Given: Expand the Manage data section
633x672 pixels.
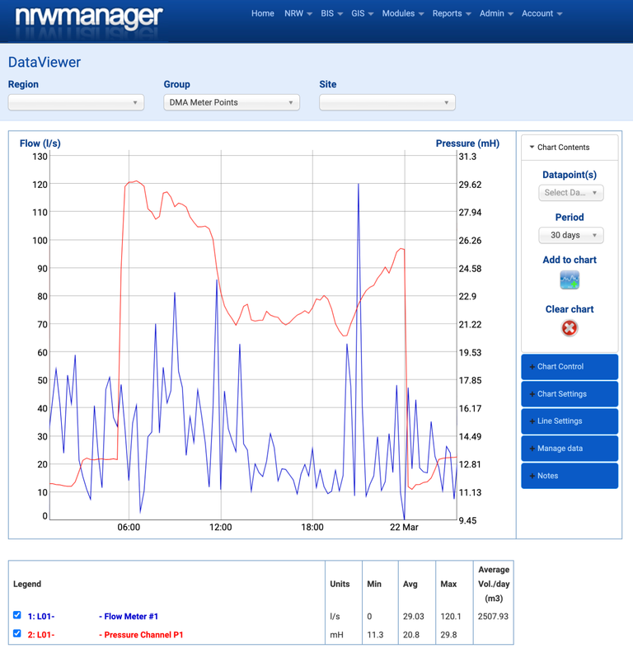Looking at the screenshot, I should [x=569, y=449].
